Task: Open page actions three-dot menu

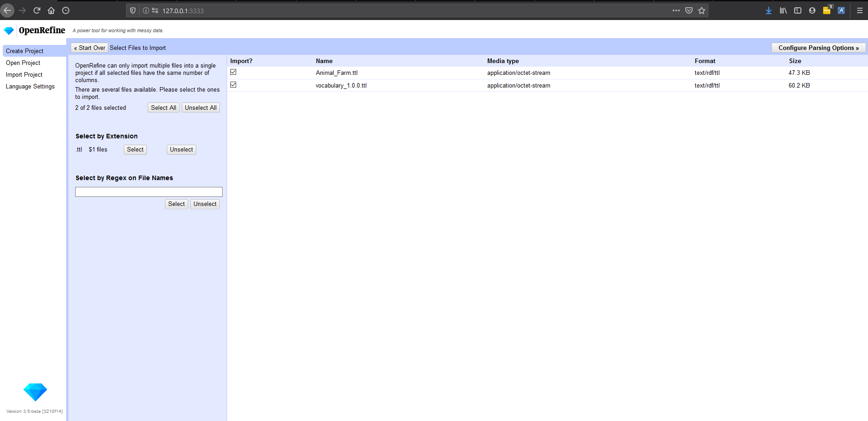Action: click(x=676, y=10)
